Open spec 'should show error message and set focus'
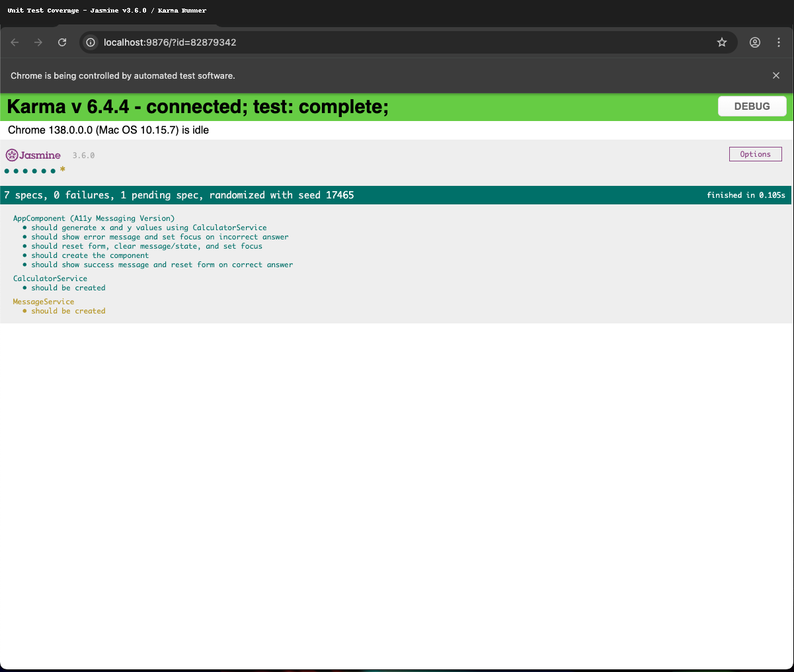794x672 pixels. [160, 237]
